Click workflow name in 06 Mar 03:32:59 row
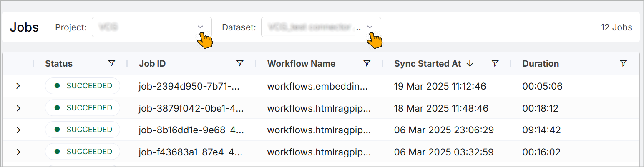The height and width of the screenshot is (167, 644). click(x=319, y=152)
